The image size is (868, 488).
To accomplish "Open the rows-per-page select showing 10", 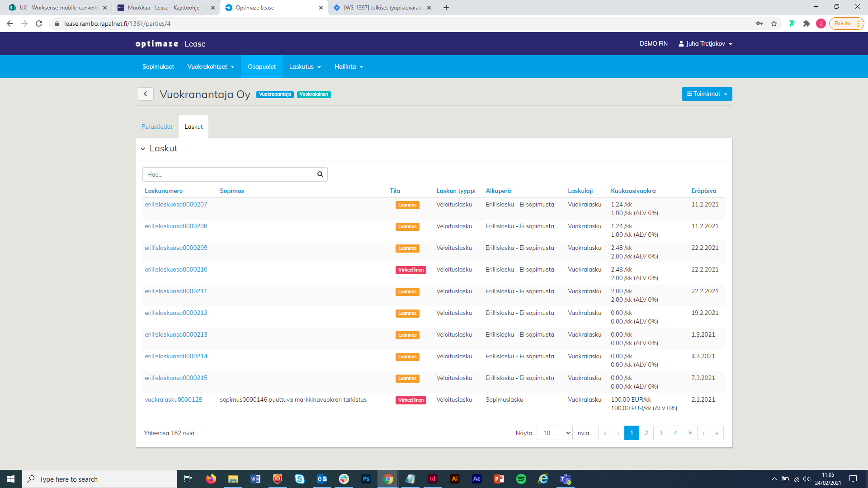I will point(554,433).
